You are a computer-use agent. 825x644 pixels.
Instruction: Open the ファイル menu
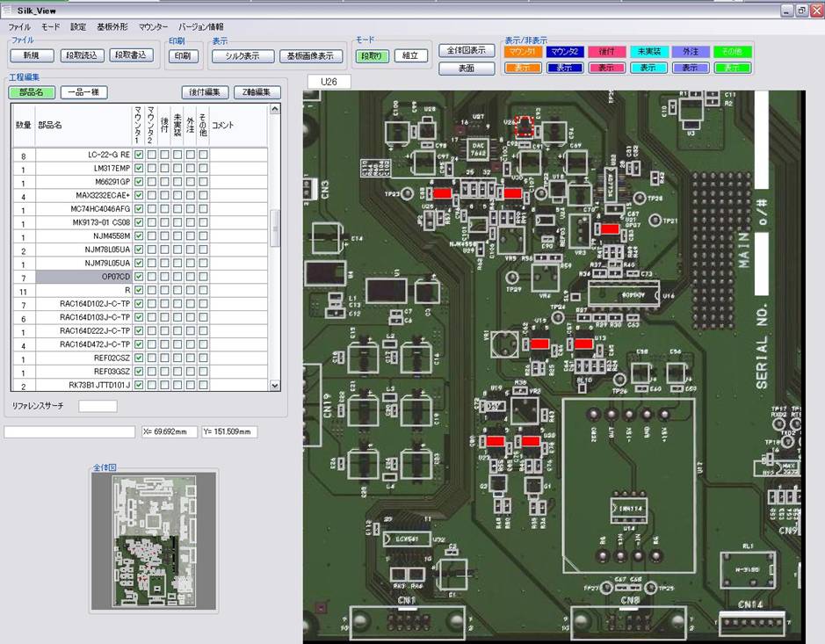(x=19, y=27)
